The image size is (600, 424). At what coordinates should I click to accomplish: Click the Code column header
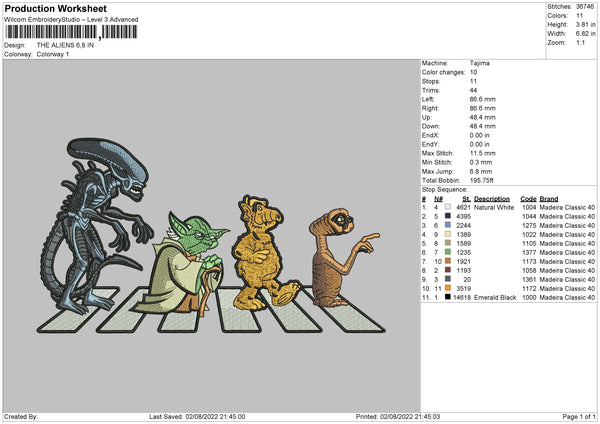tap(528, 199)
